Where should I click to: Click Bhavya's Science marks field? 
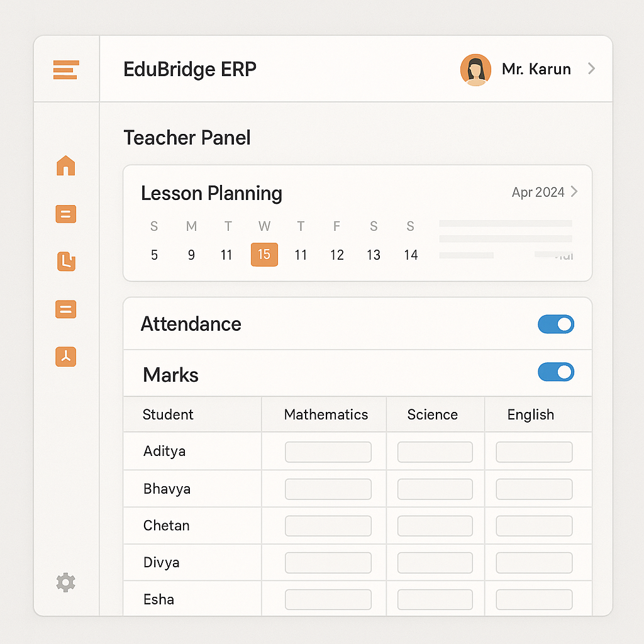click(x=435, y=489)
